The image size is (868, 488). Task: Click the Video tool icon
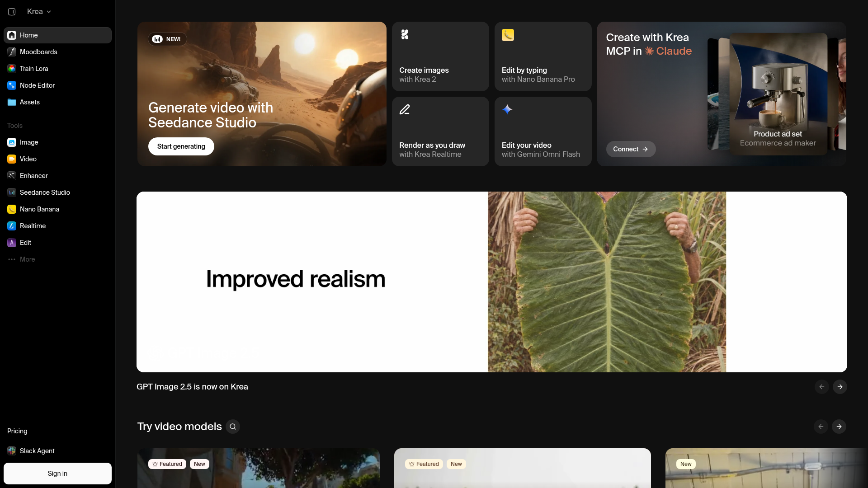(12, 159)
